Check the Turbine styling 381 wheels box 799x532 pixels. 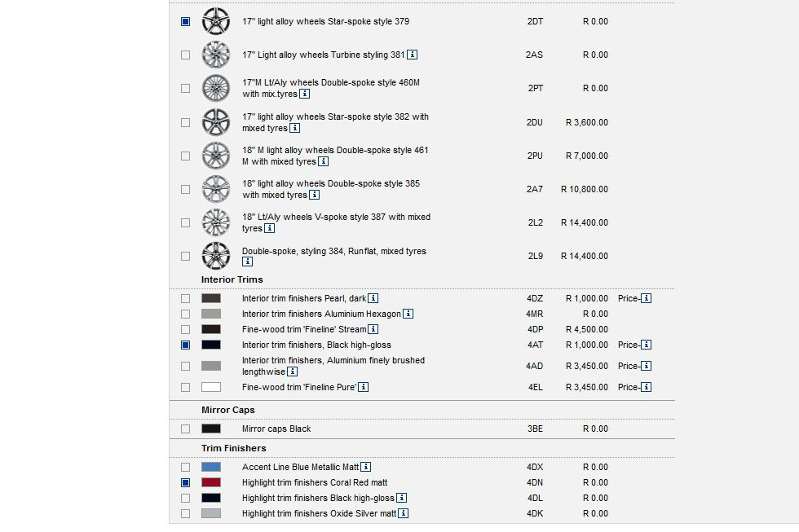click(185, 55)
